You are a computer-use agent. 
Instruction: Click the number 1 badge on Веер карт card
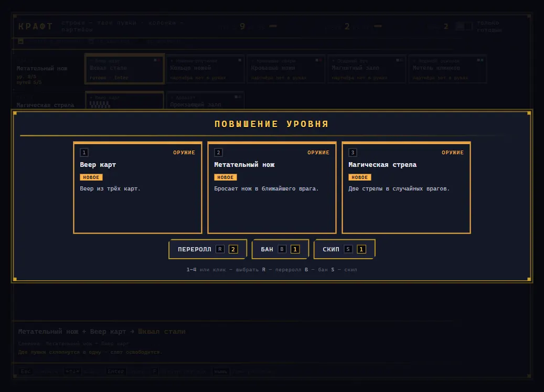(x=84, y=152)
